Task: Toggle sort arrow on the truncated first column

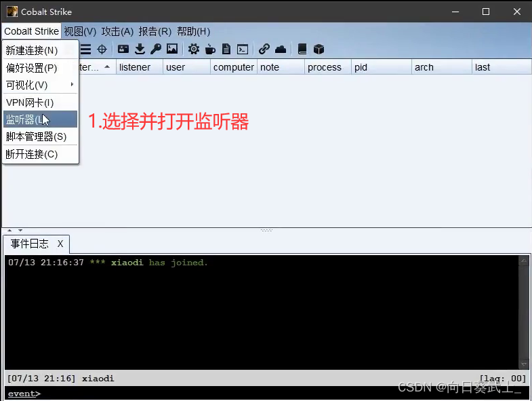Action: (107, 67)
